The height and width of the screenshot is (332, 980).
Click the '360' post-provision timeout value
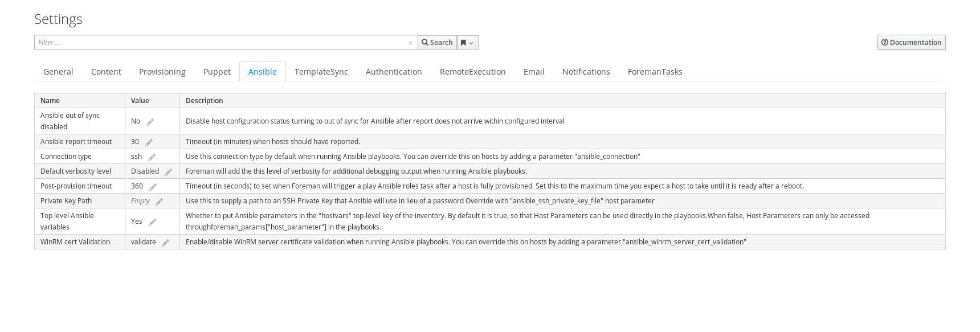[137, 186]
